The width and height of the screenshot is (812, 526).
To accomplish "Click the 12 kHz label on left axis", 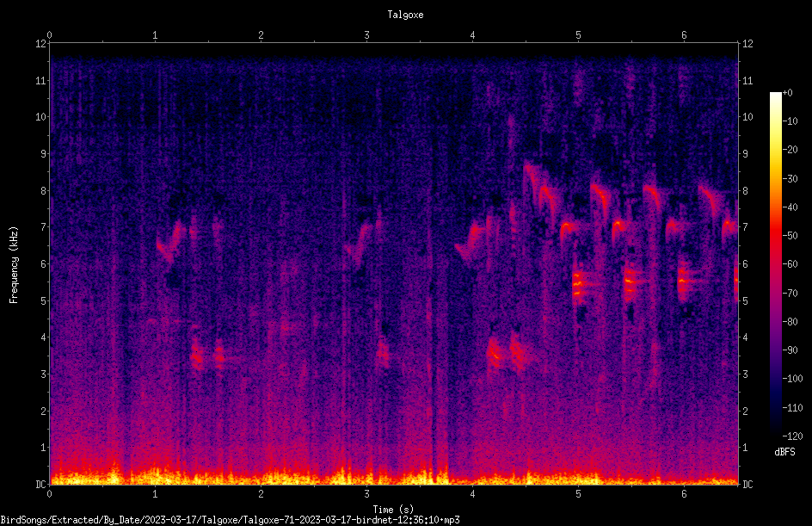I will click(40, 44).
